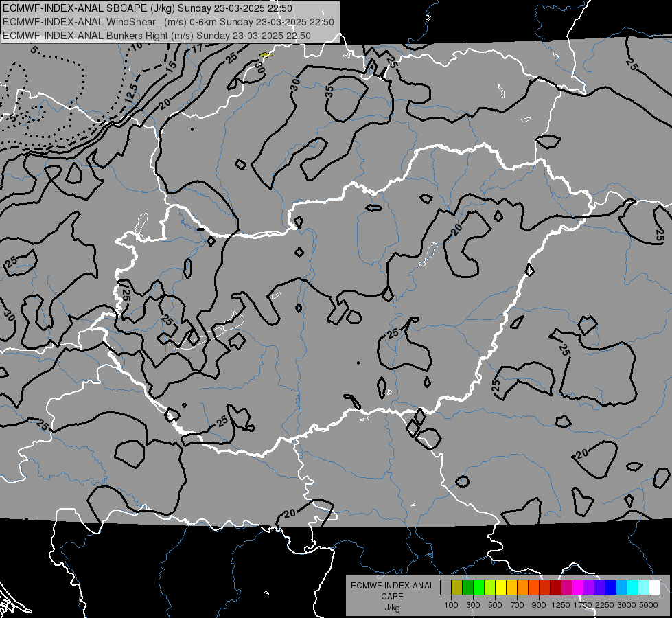Click the Bunkers Right header line

[157, 36]
